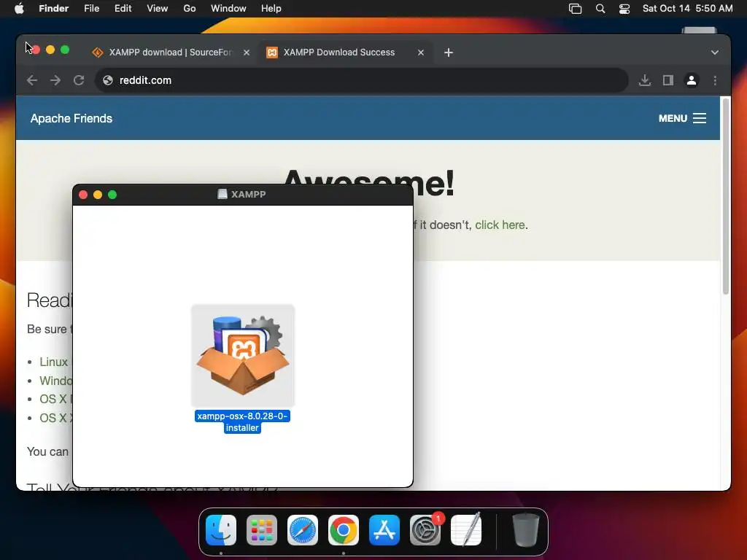Close the XAMPP download SourceForge tab

pos(247,52)
